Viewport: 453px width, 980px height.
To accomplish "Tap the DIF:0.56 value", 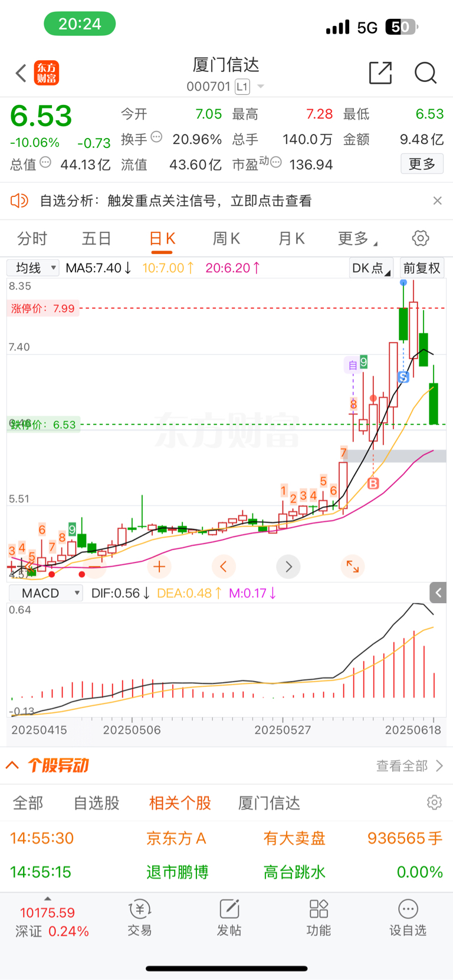I will [120, 593].
